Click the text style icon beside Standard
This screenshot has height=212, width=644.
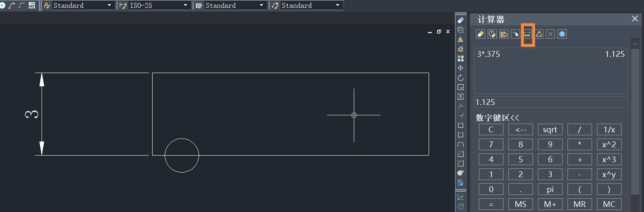point(47,5)
